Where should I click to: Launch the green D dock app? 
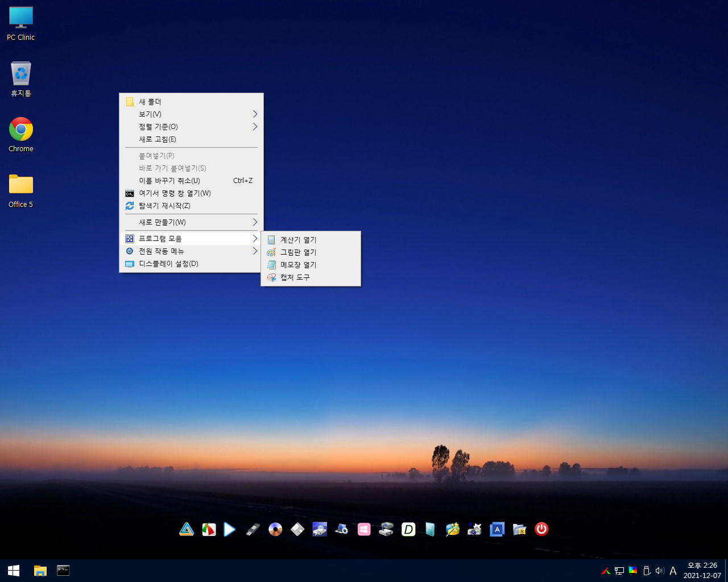[408, 530]
